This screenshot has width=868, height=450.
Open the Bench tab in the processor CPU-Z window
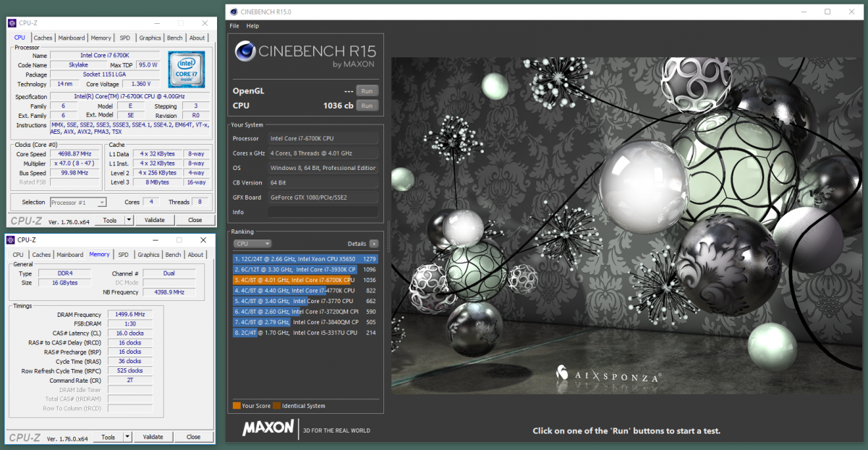tap(175, 38)
